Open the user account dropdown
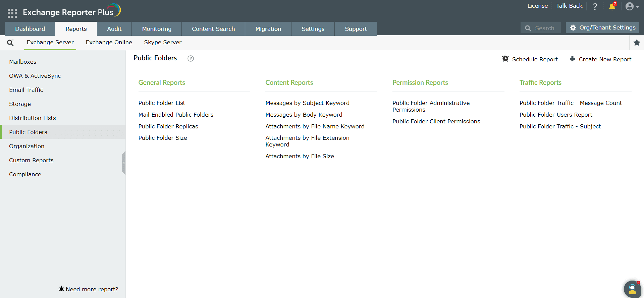Screen dimensions: 644x298 coord(632,7)
